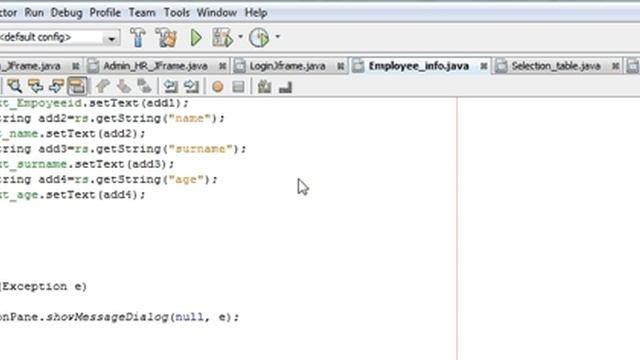Viewport: 640px width, 360px height.
Task: Open the Profile Project dropdown arrow
Action: click(x=278, y=37)
